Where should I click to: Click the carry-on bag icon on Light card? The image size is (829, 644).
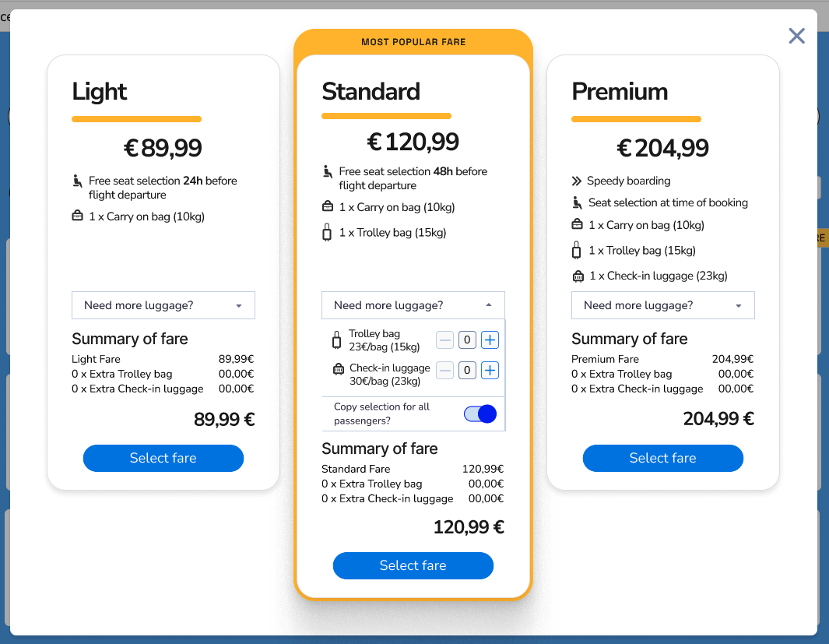[x=77, y=216]
